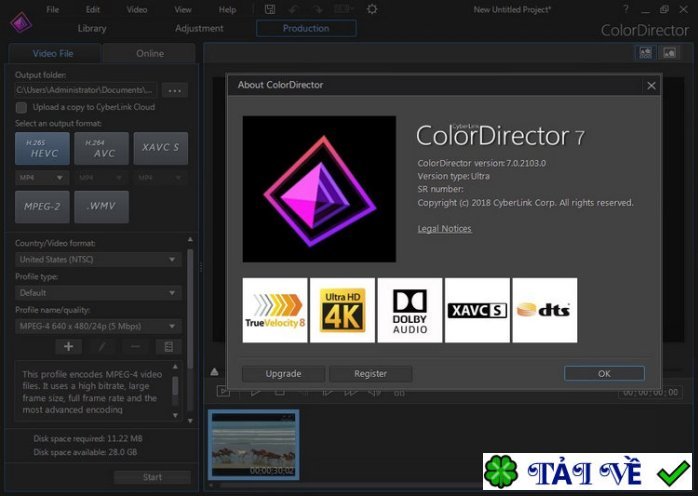
Task: Click the Legal Notices link
Action: click(x=444, y=229)
